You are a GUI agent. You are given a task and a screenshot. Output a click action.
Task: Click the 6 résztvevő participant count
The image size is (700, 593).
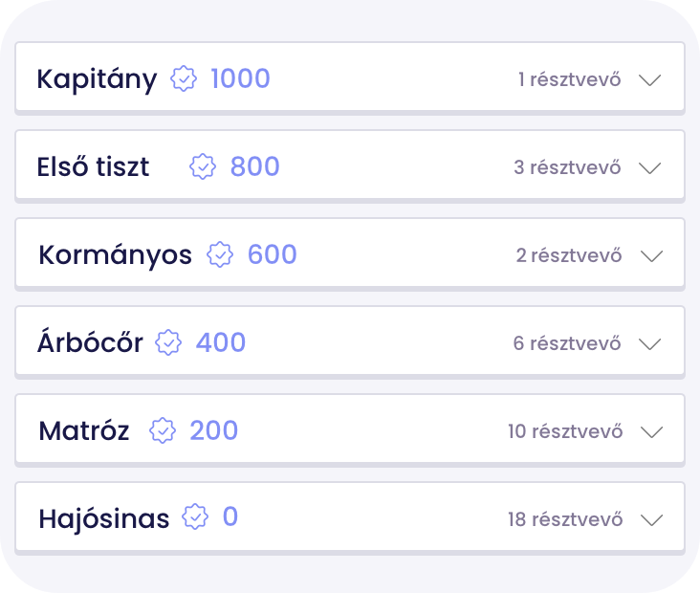[x=567, y=343]
